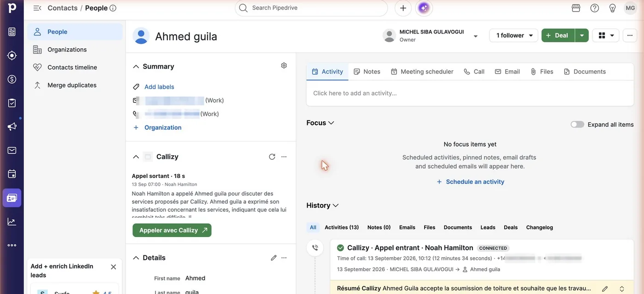The height and width of the screenshot is (294, 644).
Task: Collapse the Callizy section
Action: (x=136, y=157)
